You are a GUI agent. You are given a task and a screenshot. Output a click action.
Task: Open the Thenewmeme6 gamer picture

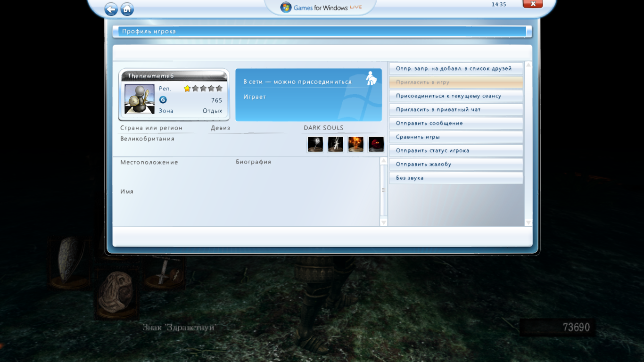(x=140, y=99)
